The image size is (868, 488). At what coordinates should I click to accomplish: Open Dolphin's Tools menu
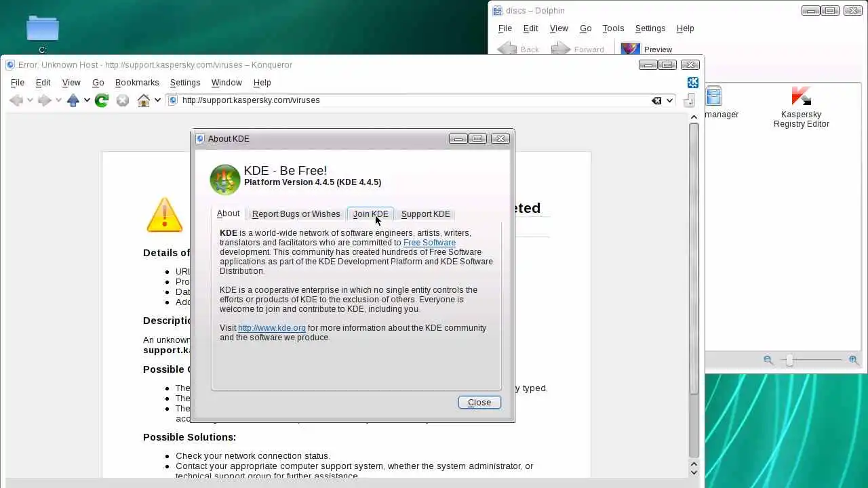tap(613, 28)
